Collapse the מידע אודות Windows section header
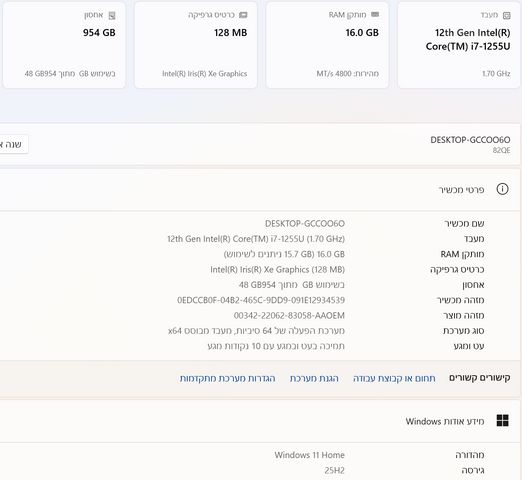The image size is (522, 480). pyautogui.click(x=260, y=421)
